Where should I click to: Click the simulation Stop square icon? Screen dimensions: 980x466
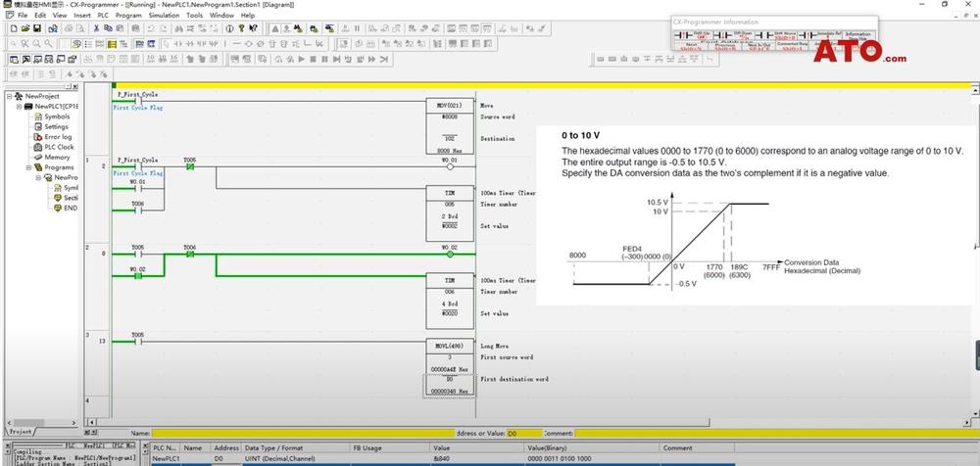(314, 60)
